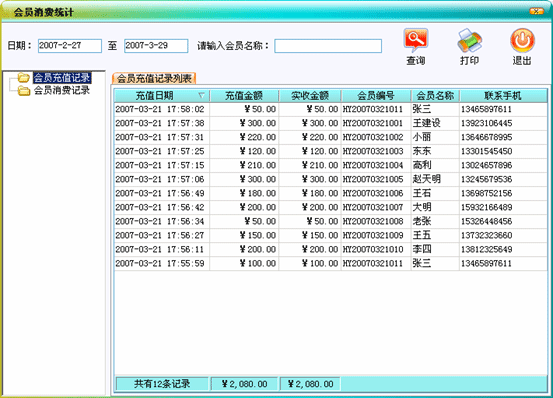This screenshot has height=398, width=553.
Task: Click the 退出 power icon
Action: point(522,41)
